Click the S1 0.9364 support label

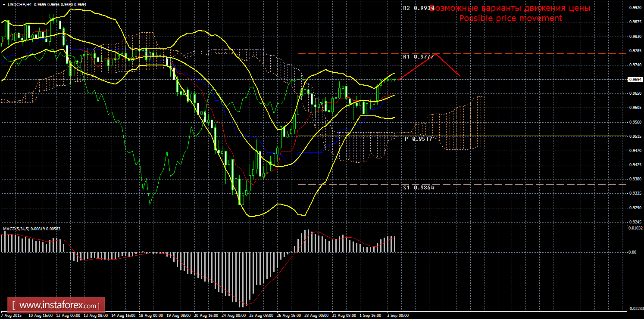419,188
